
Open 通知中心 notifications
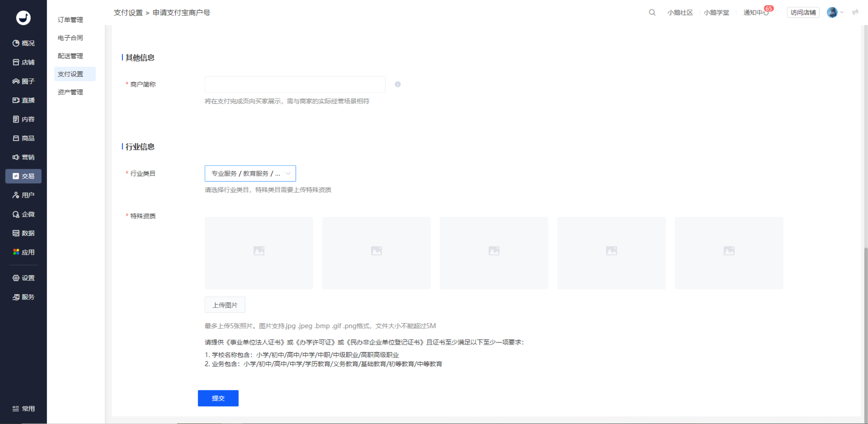pyautogui.click(x=756, y=12)
